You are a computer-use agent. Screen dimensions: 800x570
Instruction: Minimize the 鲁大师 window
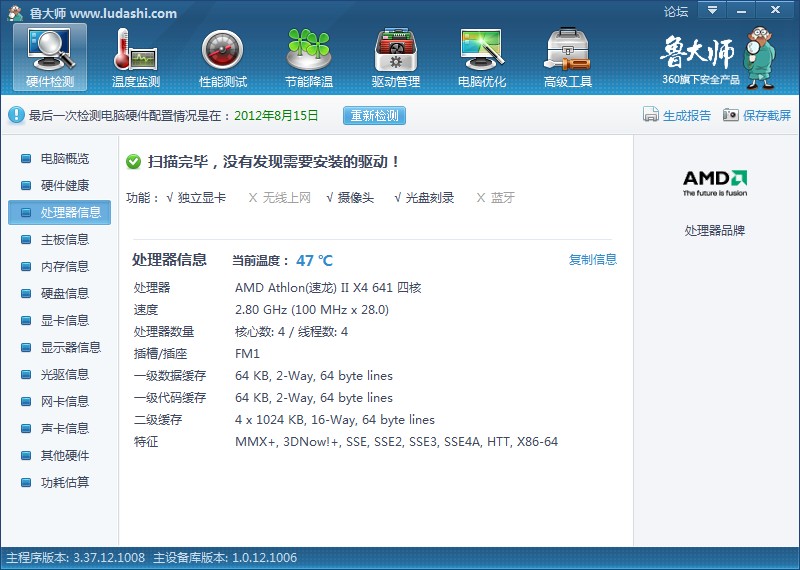pyautogui.click(x=741, y=10)
